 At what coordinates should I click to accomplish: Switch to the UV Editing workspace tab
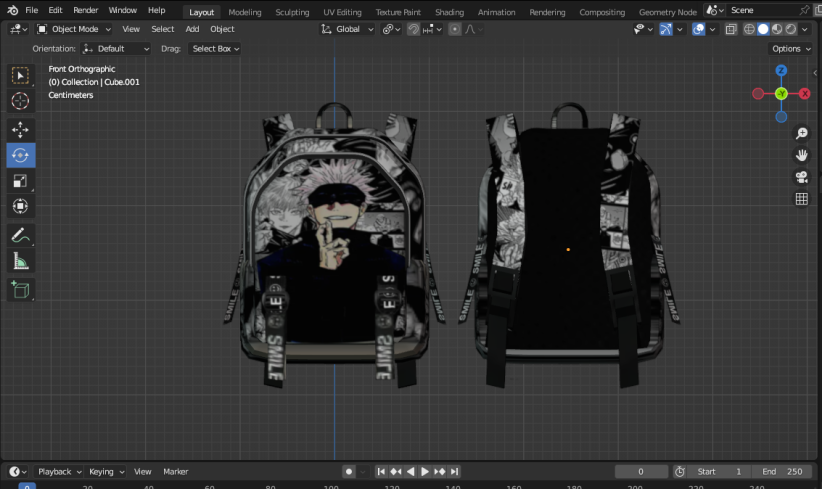342,12
